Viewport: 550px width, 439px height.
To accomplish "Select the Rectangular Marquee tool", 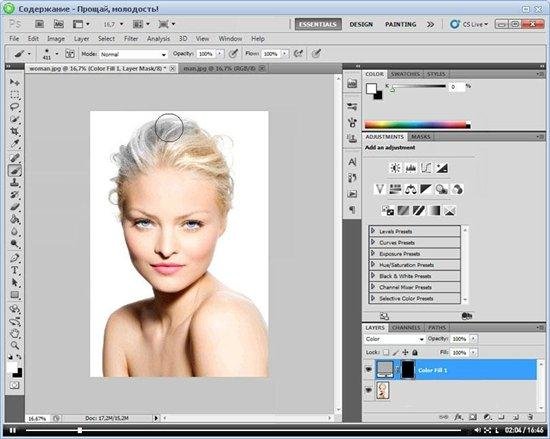I will (14, 95).
